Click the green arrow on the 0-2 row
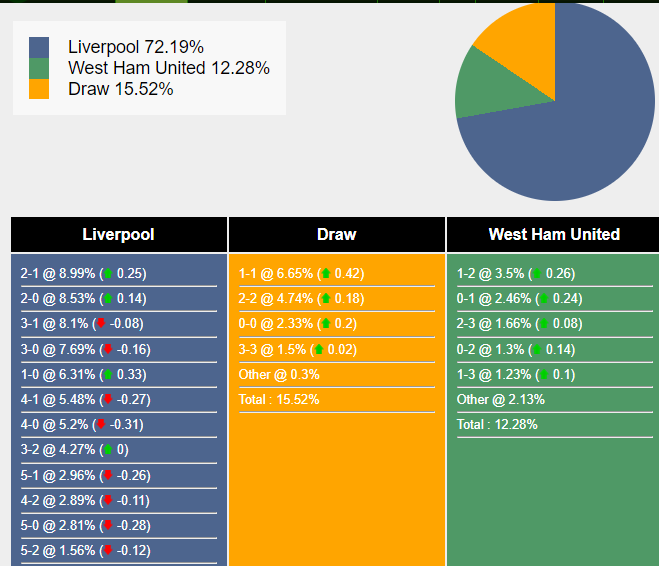 (536, 349)
